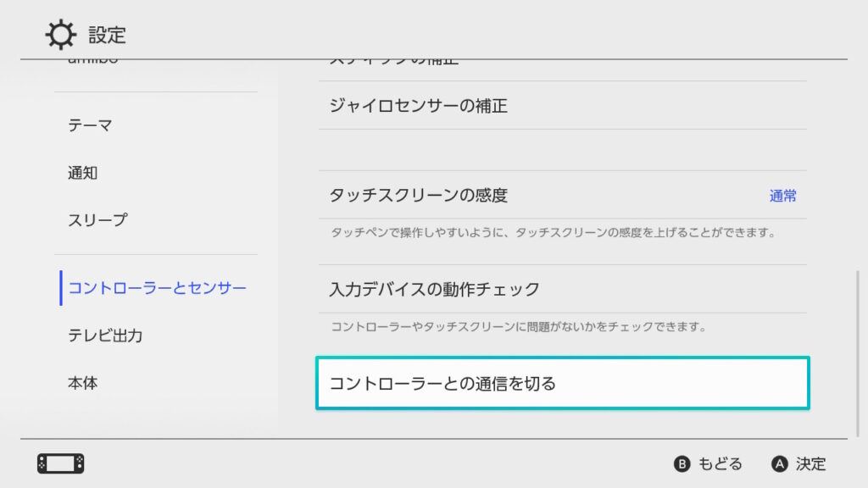The image size is (868, 488).
Task: Select テーマ in the sidebar
Action: [90, 125]
